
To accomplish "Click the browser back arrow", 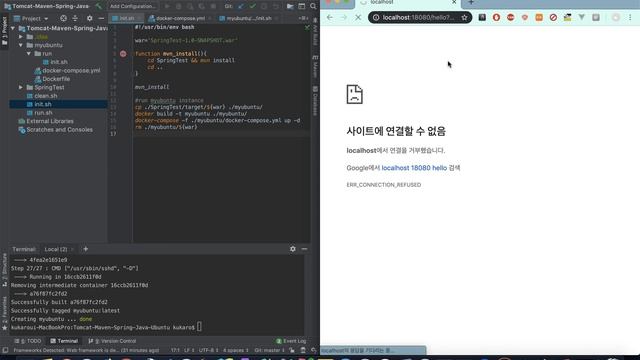I will pyautogui.click(x=330, y=18).
